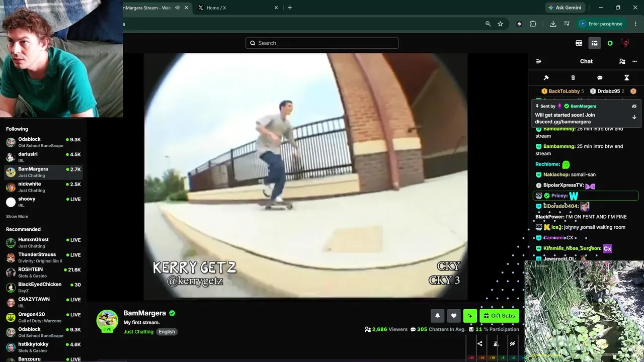Click the BamMargera live avatar below the video
Image resolution: width=644 pixels, height=362 pixels.
(x=107, y=321)
